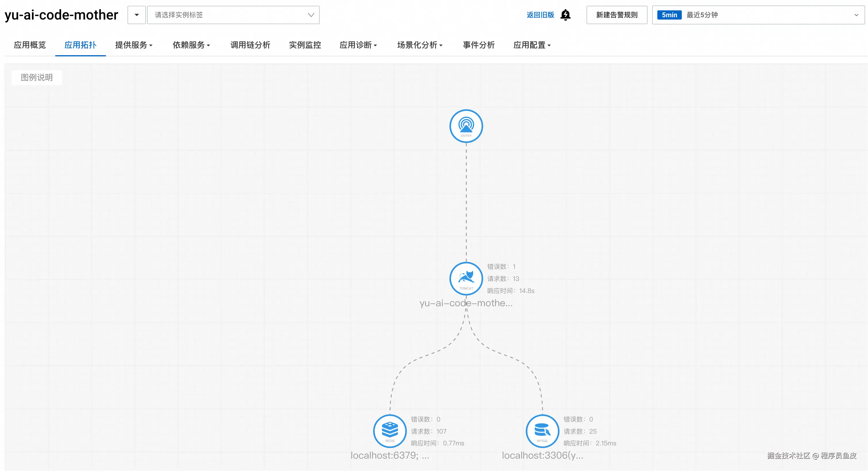Select the Tomcat application node icon
This screenshot has width=868, height=471.
466,279
